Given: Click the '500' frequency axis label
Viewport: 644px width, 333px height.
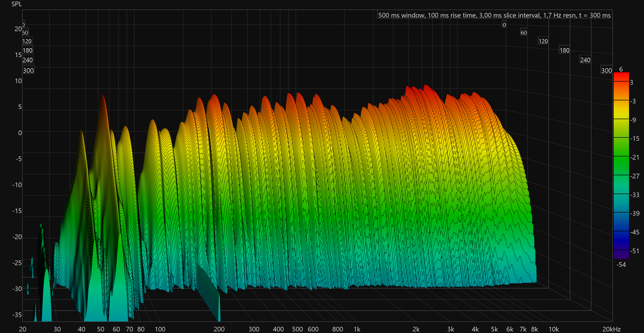Looking at the screenshot, I should tap(297, 329).
